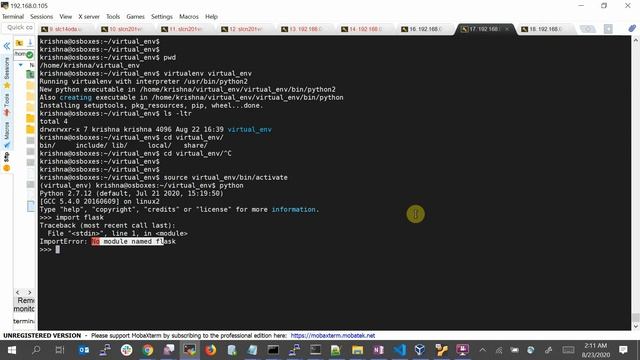The image size is (640, 360).
Task: Click the virtual_env directory in ls output
Action: [249, 129]
